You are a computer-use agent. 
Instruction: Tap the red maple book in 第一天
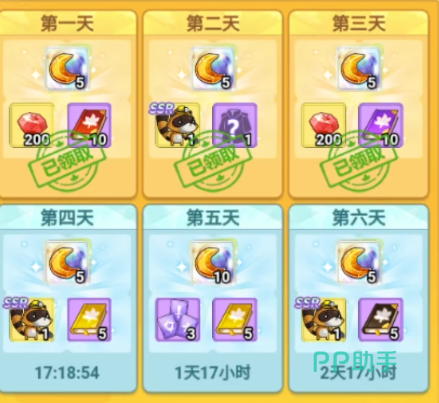(x=89, y=125)
